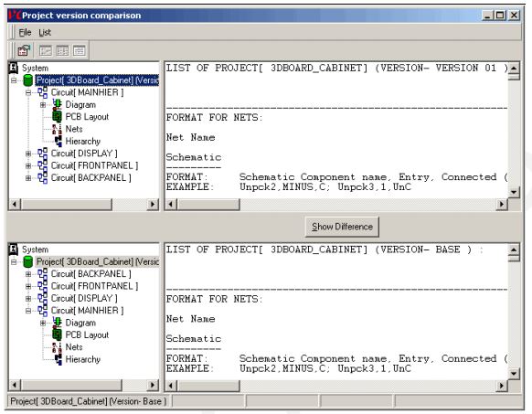Select Project[3DBoard_Cabinet] row in lower tree

[97, 262]
